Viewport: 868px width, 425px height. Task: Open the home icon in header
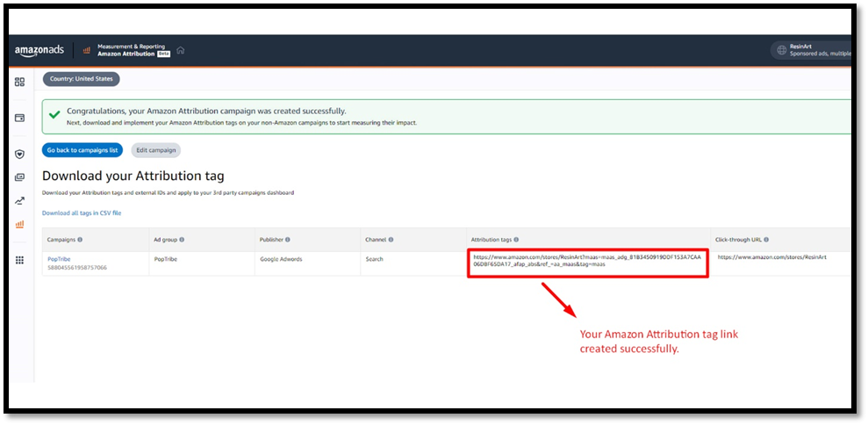(x=181, y=50)
